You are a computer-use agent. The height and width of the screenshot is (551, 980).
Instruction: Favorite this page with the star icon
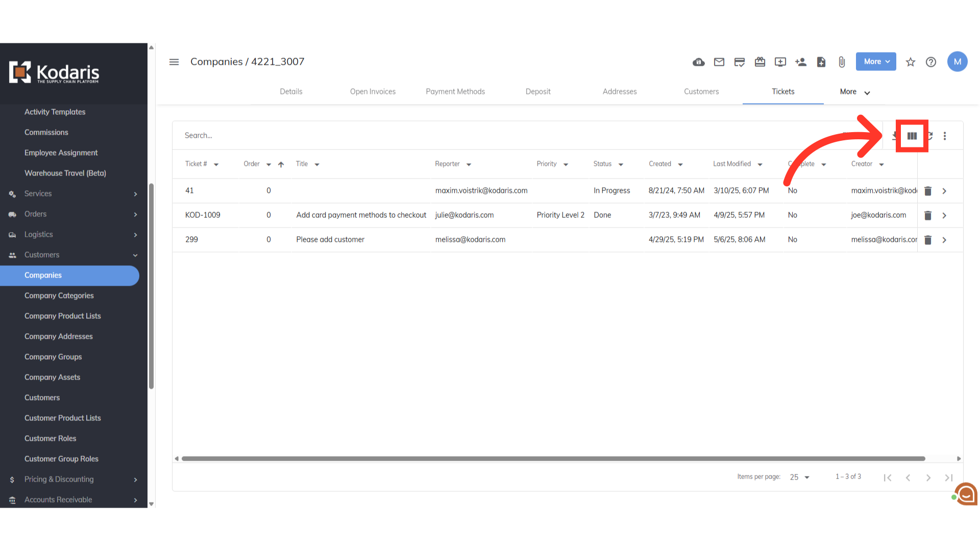[x=910, y=62]
